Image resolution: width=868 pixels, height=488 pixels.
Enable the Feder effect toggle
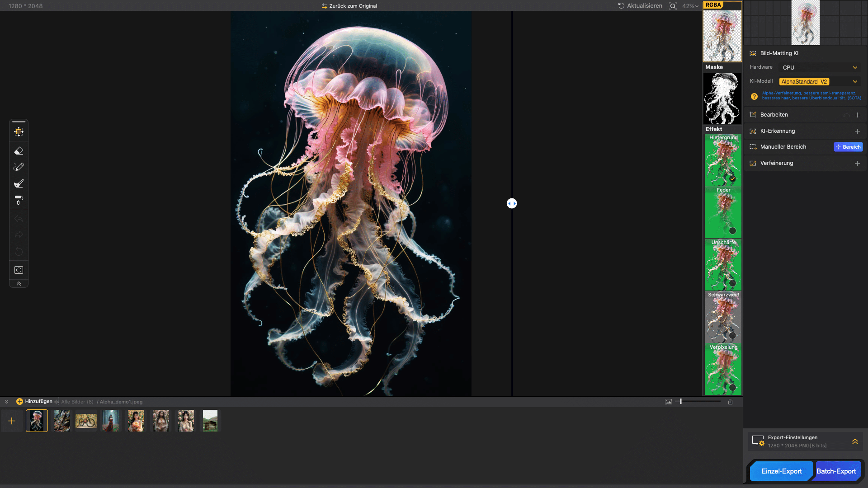coord(732,231)
